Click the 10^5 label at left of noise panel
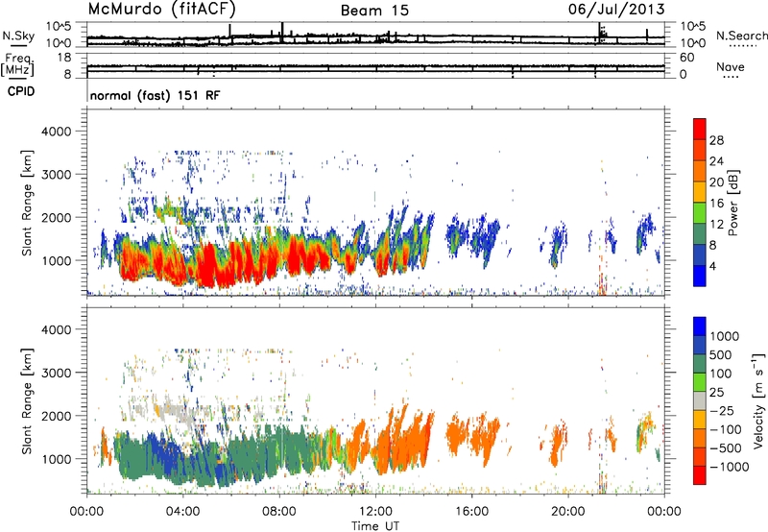Screen dimensions: 768x532 (x=59, y=27)
